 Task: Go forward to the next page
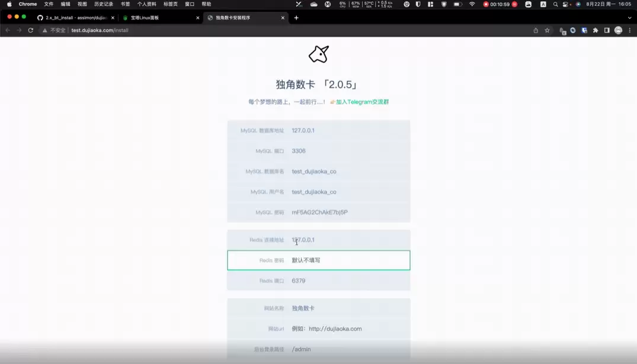click(x=19, y=30)
